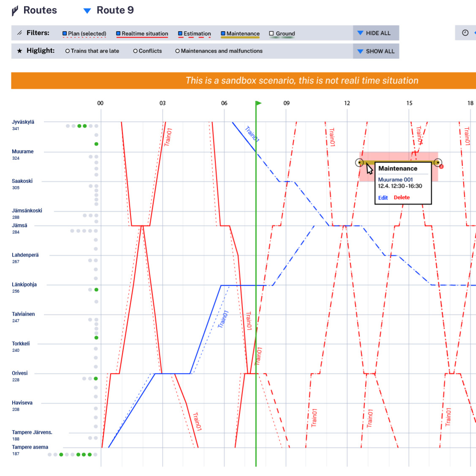Click the Highlight star icon
This screenshot has width=476, height=476.
(19, 51)
